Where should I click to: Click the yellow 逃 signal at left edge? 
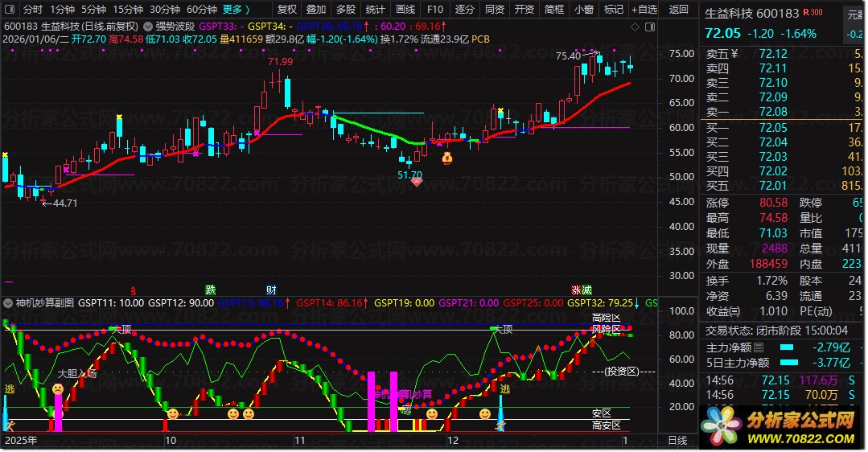click(10, 389)
